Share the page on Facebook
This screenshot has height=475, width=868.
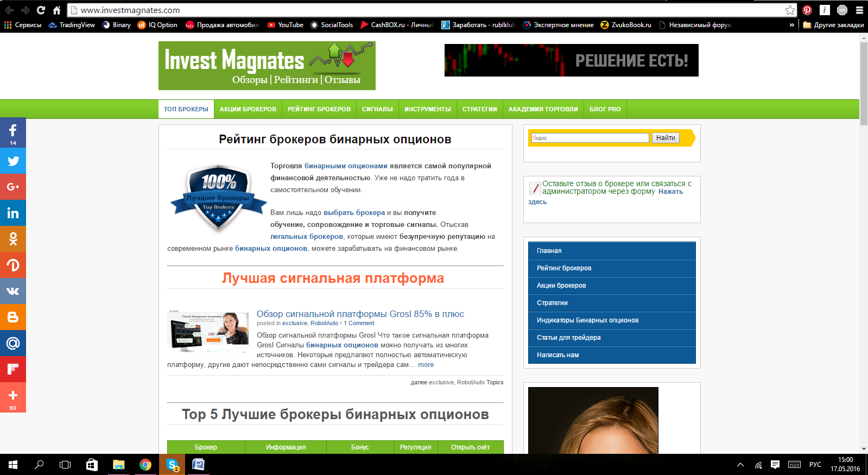tap(13, 132)
